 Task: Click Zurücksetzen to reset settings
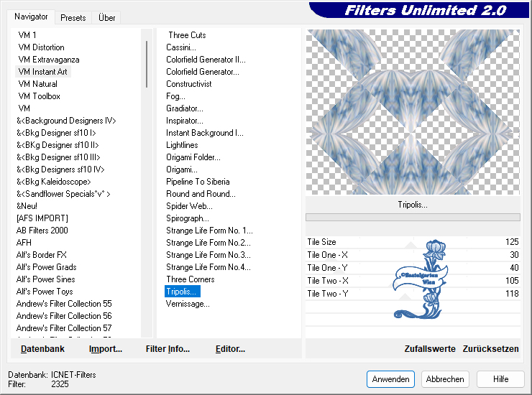pyautogui.click(x=490, y=349)
